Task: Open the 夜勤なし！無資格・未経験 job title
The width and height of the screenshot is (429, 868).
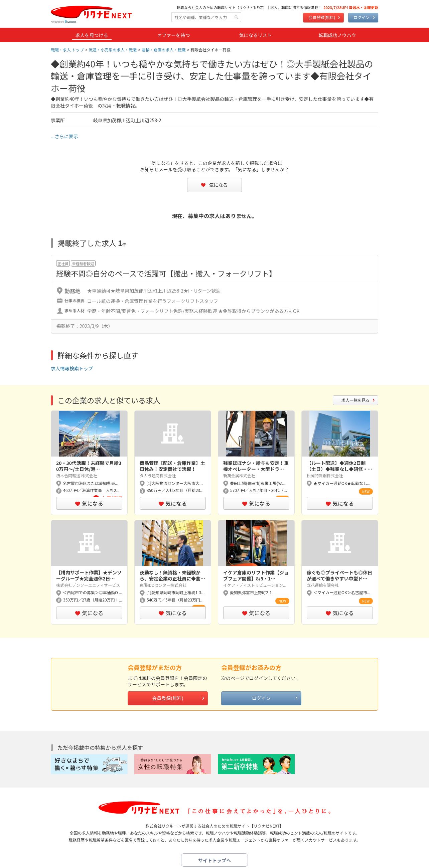Action: point(172,575)
